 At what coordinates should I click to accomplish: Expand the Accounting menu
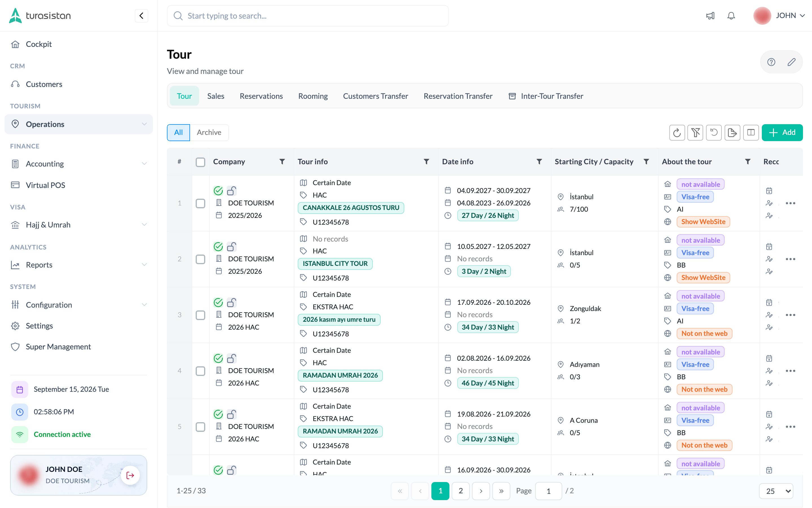click(78, 164)
